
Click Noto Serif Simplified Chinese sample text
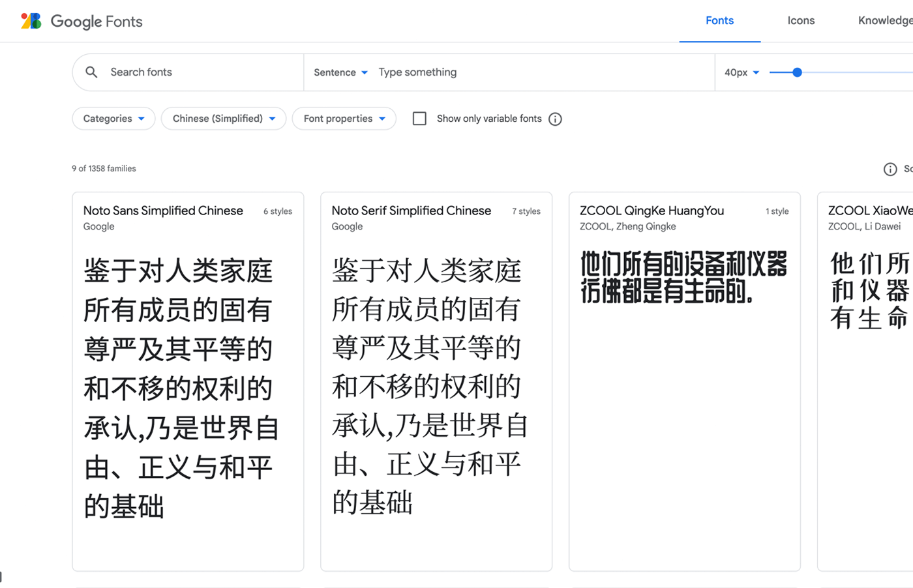point(430,387)
